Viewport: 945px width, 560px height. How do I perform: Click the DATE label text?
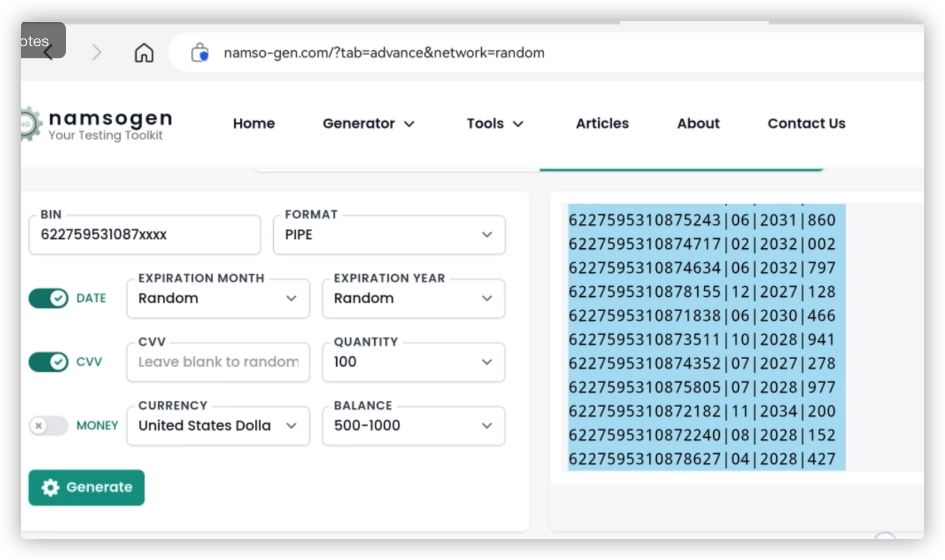91,298
